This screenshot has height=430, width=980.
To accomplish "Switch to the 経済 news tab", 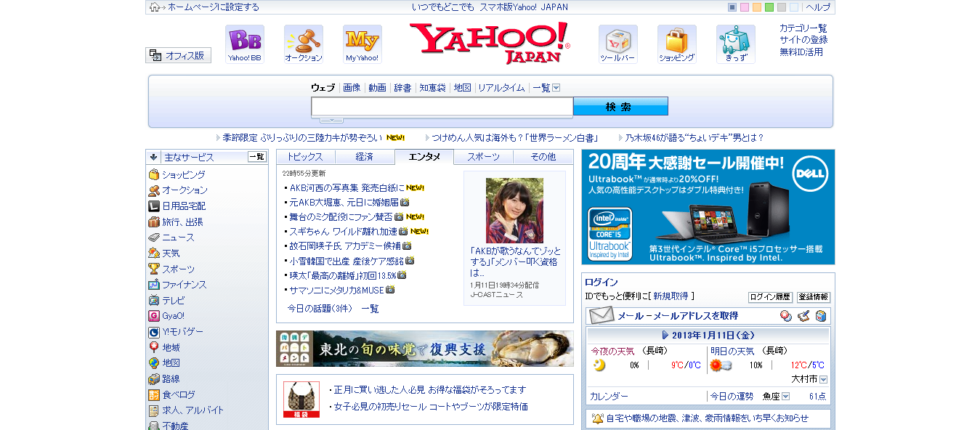I will pyautogui.click(x=365, y=157).
